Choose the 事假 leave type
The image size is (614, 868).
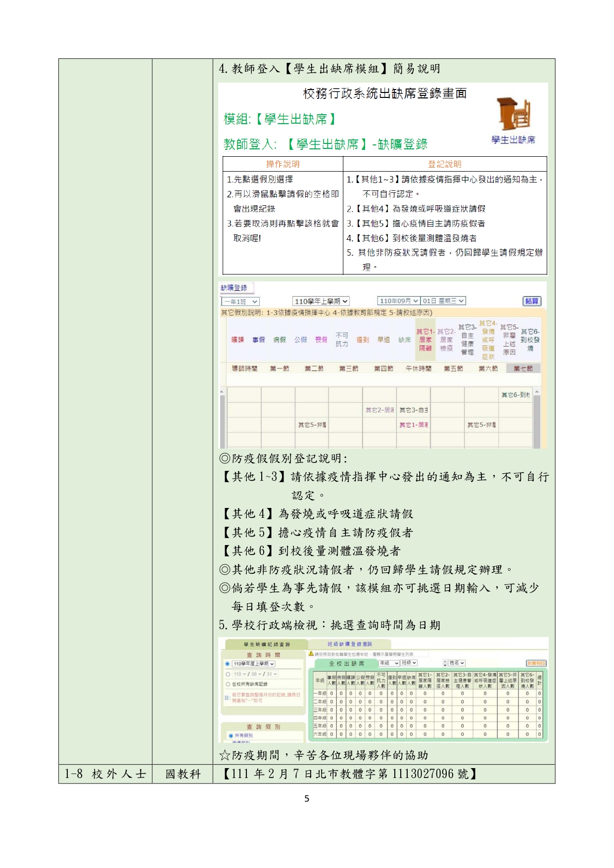coord(258,340)
